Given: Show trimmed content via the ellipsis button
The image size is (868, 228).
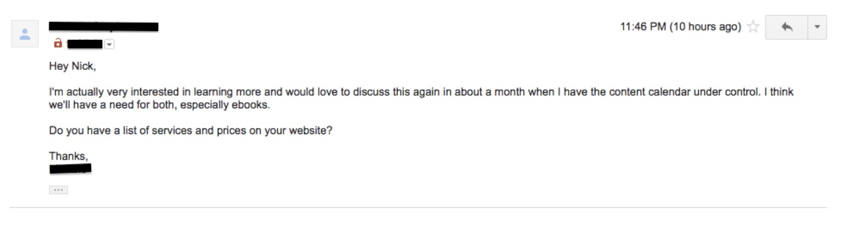Looking at the screenshot, I should tap(58, 190).
